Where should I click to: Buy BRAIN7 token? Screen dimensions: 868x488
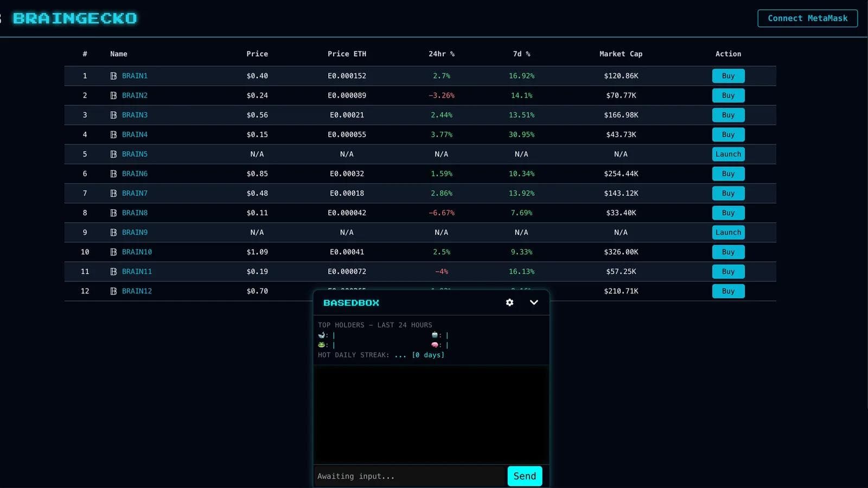[728, 193]
